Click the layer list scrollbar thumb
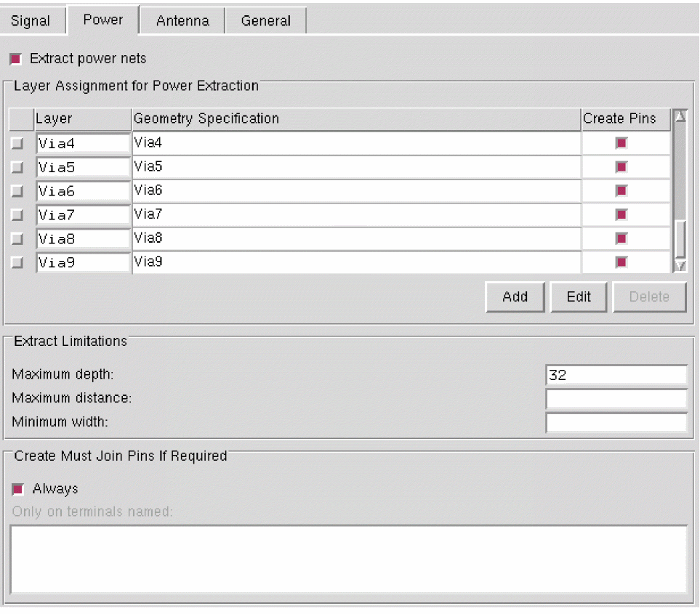This screenshot has width=700, height=614. 680,240
